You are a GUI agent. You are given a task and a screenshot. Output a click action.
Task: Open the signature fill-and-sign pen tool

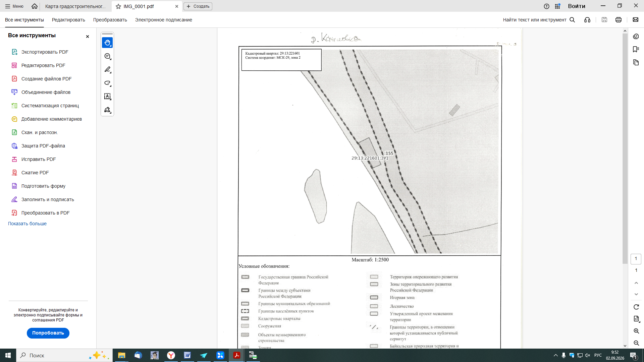click(107, 110)
